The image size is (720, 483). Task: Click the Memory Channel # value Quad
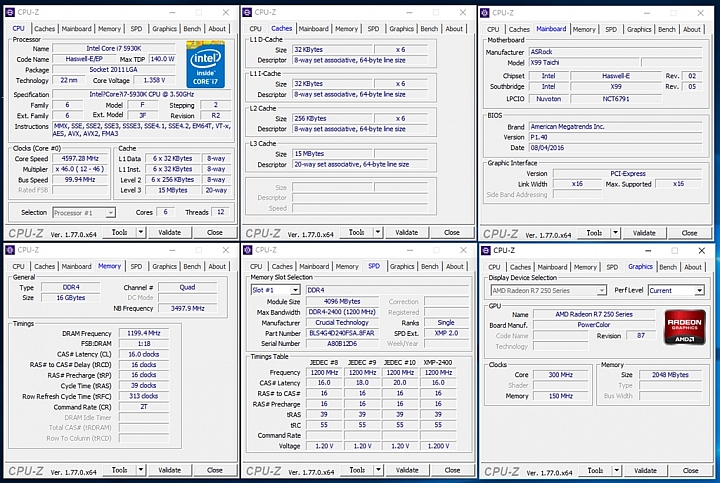[187, 287]
